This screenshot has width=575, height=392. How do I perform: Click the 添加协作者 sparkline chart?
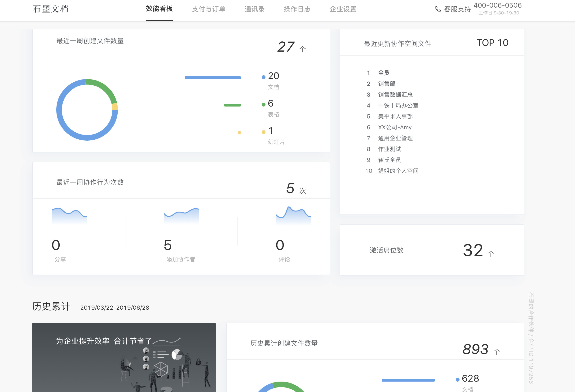[181, 216]
